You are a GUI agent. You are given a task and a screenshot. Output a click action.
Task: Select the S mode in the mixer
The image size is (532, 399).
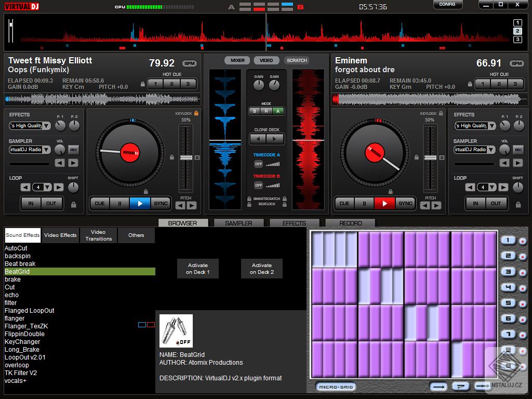pyautogui.click(x=254, y=111)
